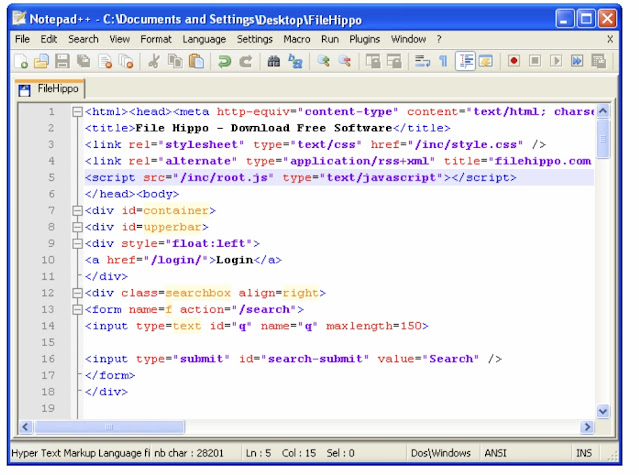This screenshot has height=475, width=639.
Task: Open the Format menu
Action: pos(156,40)
